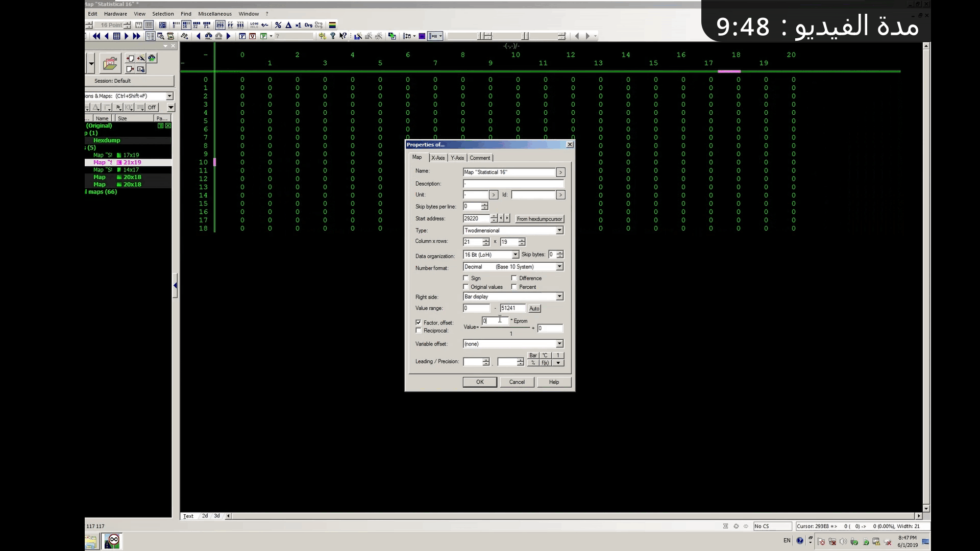Image resolution: width=980 pixels, height=551 pixels.
Task: Click the Start address input field
Action: 476,218
